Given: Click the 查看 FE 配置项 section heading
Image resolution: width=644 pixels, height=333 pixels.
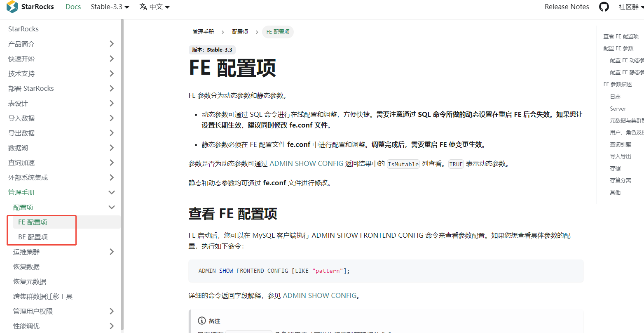Looking at the screenshot, I should click(233, 214).
